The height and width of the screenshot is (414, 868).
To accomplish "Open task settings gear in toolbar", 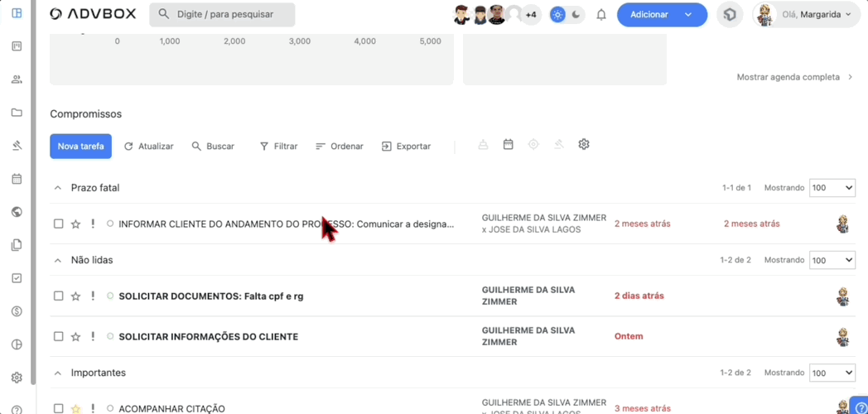I will [x=584, y=145].
